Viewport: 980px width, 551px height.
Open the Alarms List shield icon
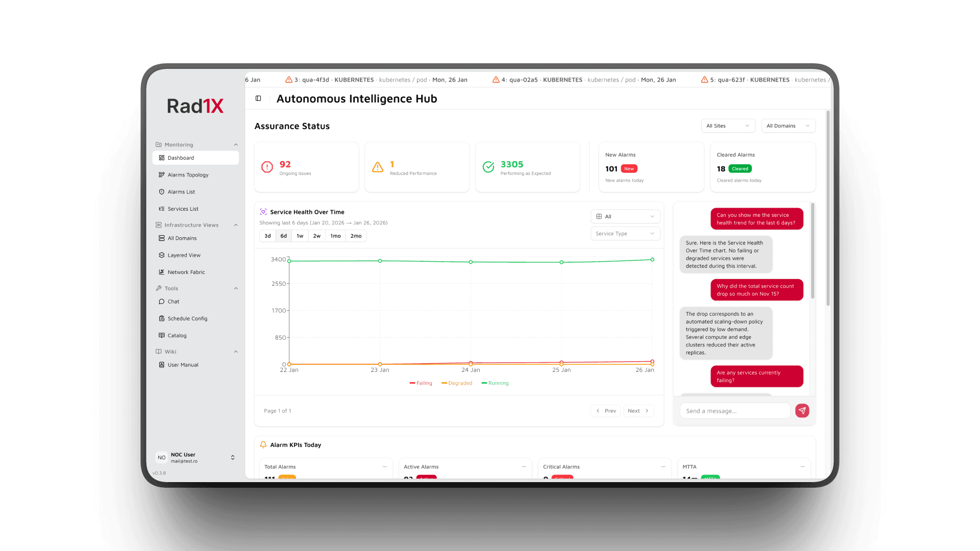161,191
